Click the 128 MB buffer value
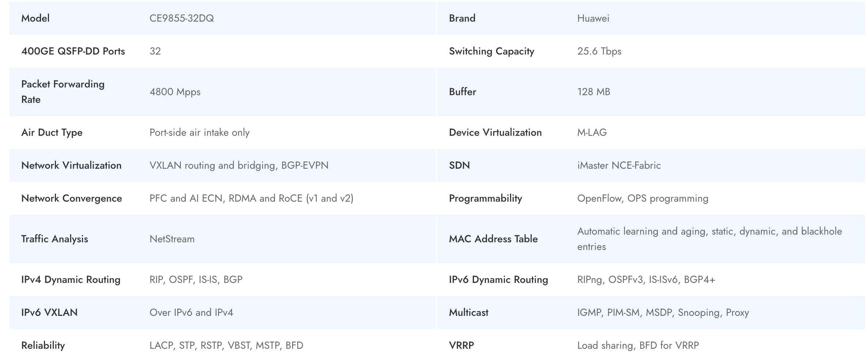The height and width of the screenshot is (355, 868). (x=593, y=92)
